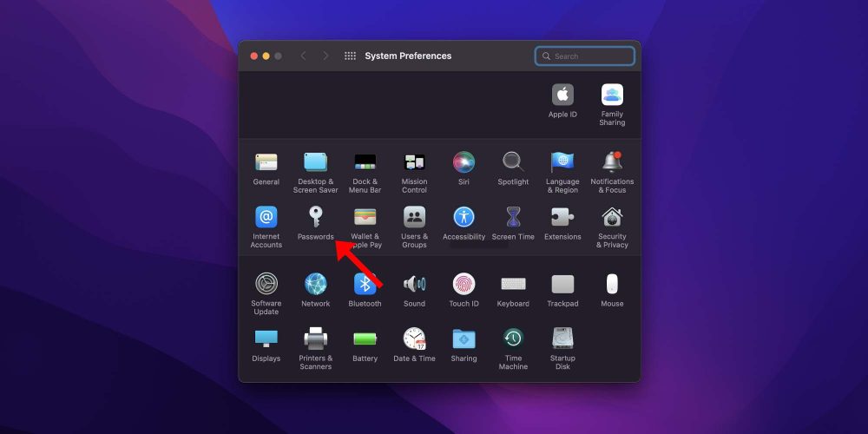
Task: Open the Passwords preference pane
Action: click(x=315, y=217)
